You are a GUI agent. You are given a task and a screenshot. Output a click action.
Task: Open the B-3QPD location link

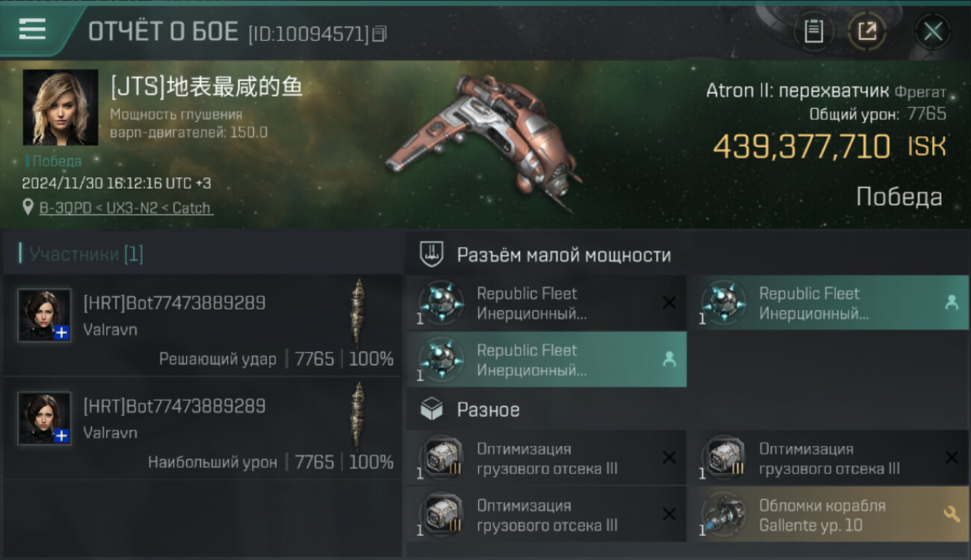[125, 208]
